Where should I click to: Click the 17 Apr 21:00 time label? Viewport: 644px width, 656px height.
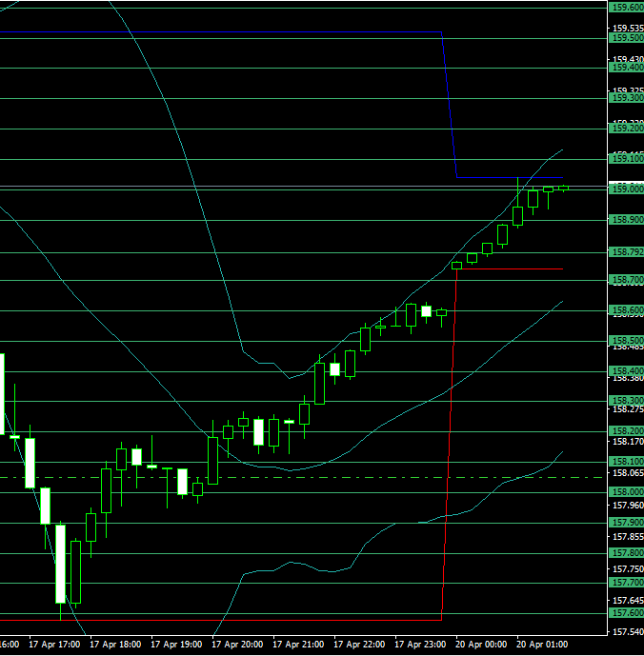pyautogui.click(x=298, y=645)
